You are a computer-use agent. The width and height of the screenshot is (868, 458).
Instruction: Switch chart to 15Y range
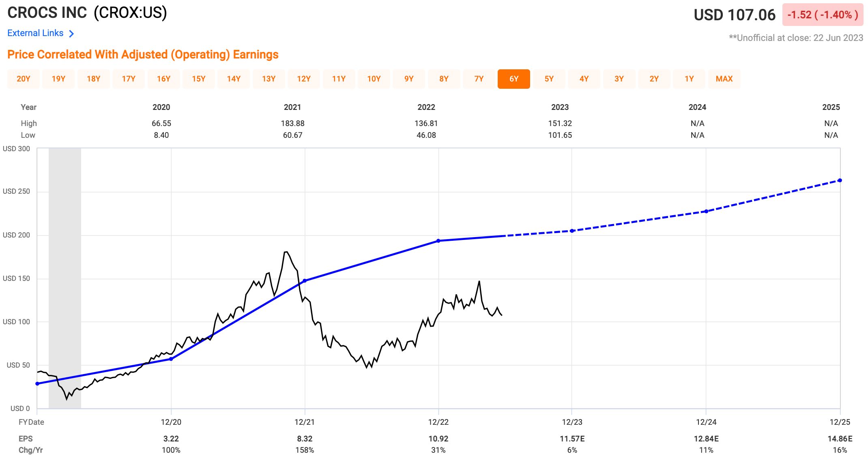(199, 79)
